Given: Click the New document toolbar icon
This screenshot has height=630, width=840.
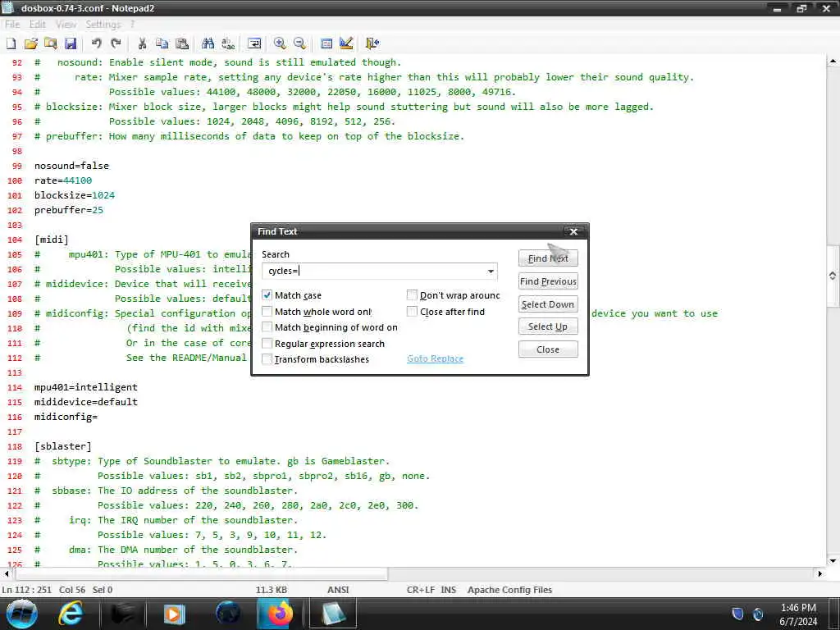Looking at the screenshot, I should 11,43.
